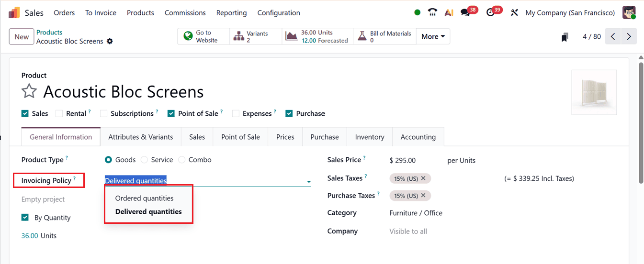644x264 pixels.
Task: Switch to the General Information tab
Action: click(61, 137)
